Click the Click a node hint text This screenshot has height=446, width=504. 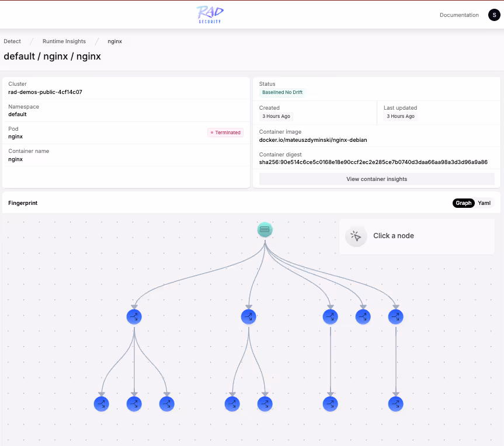pos(394,236)
